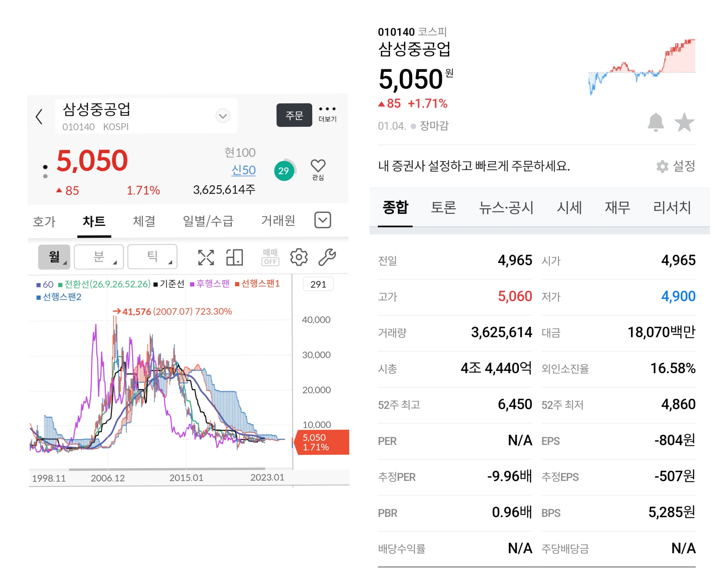The width and height of the screenshot is (728, 582).
Task: Switch to the 호가 tab
Action: pos(44,222)
